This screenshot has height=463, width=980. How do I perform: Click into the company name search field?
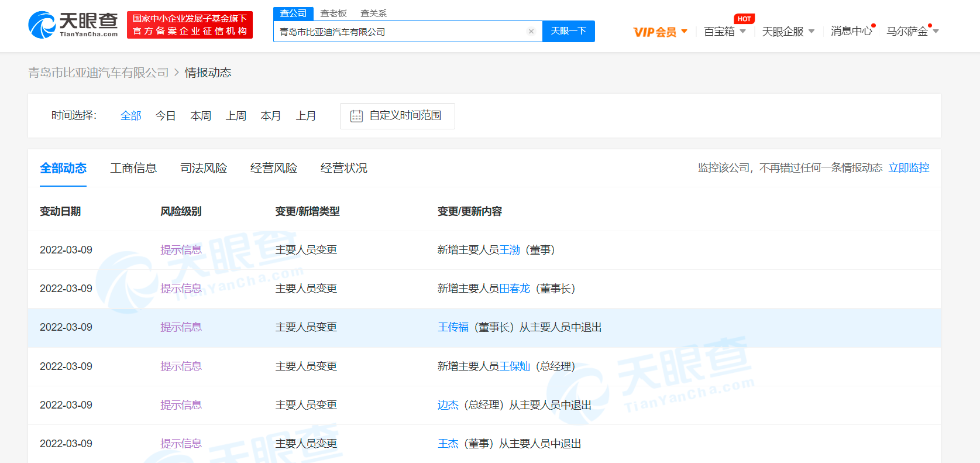(x=398, y=32)
